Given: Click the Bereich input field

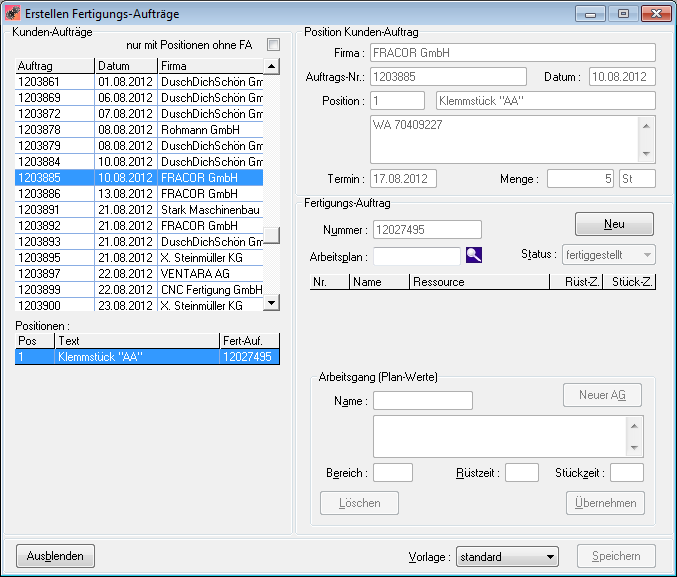Looking at the screenshot, I should [x=392, y=472].
